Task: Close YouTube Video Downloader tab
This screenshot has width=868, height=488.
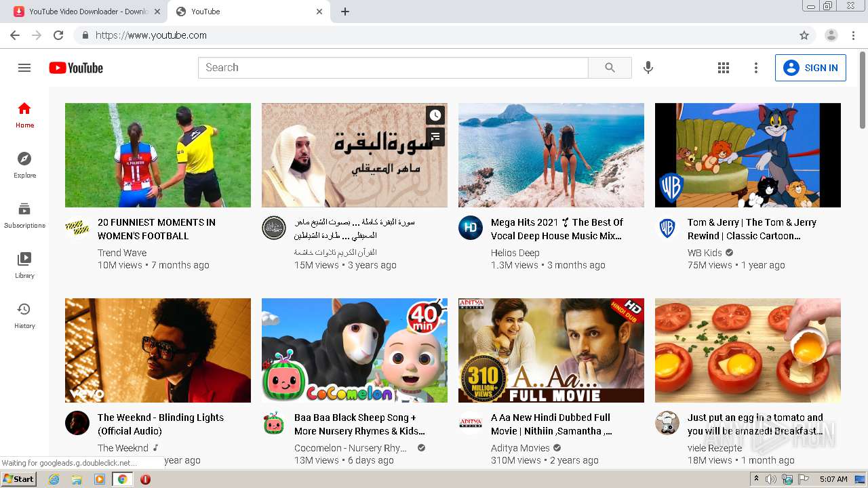Action: (x=157, y=12)
